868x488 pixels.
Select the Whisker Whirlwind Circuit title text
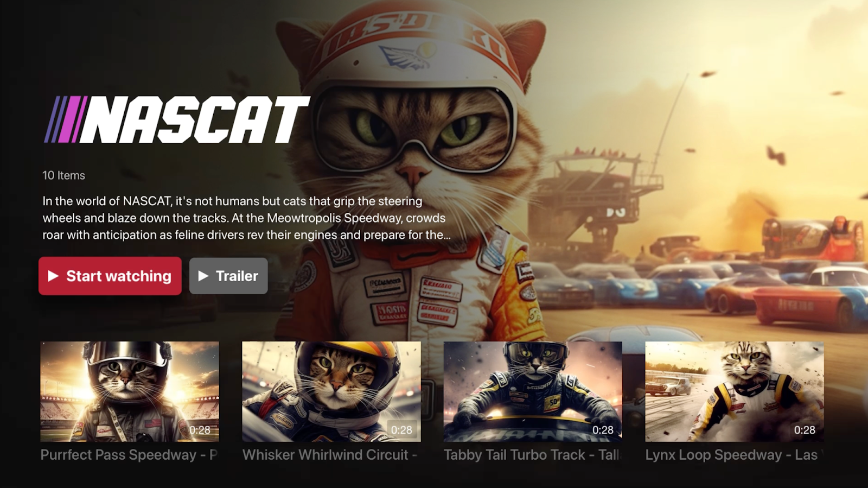coord(330,455)
